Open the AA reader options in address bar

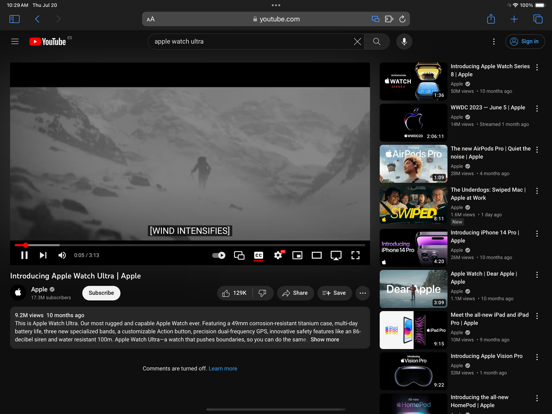pos(151,19)
